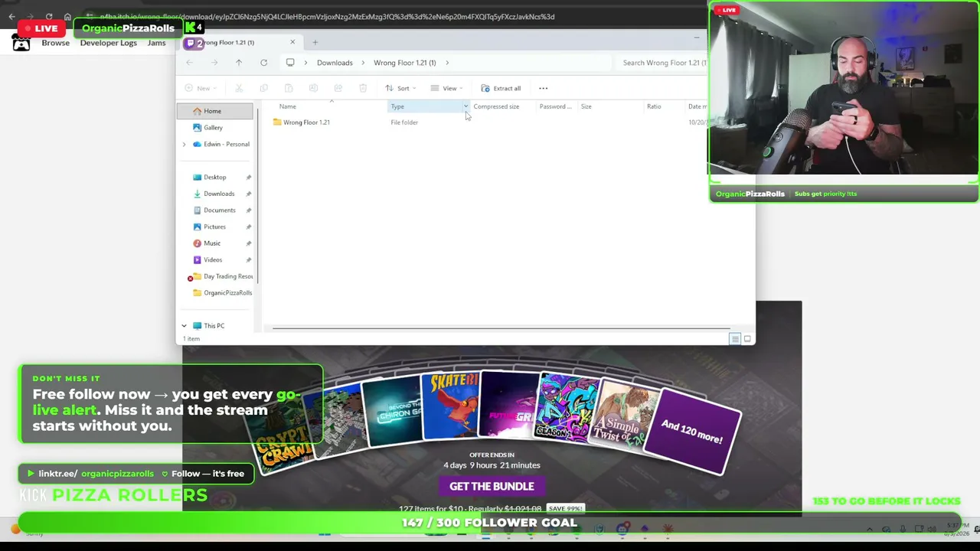Click the "File folder" type cell

404,122
